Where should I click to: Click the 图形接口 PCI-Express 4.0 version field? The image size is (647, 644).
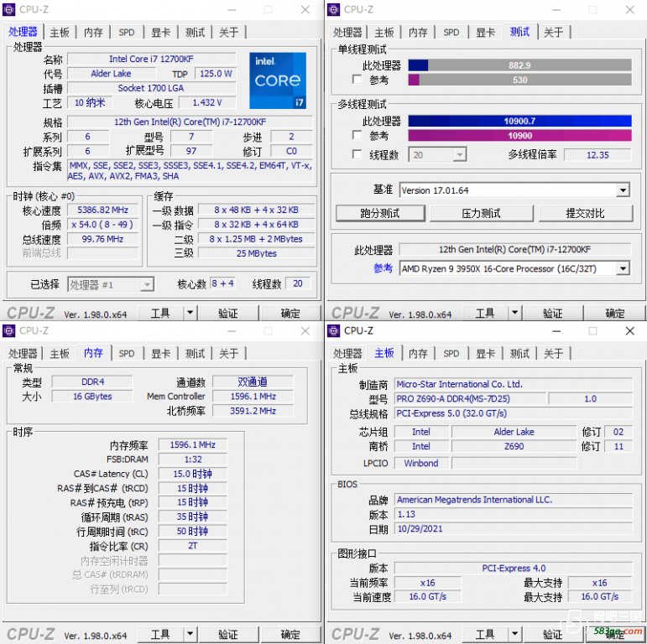tap(514, 569)
